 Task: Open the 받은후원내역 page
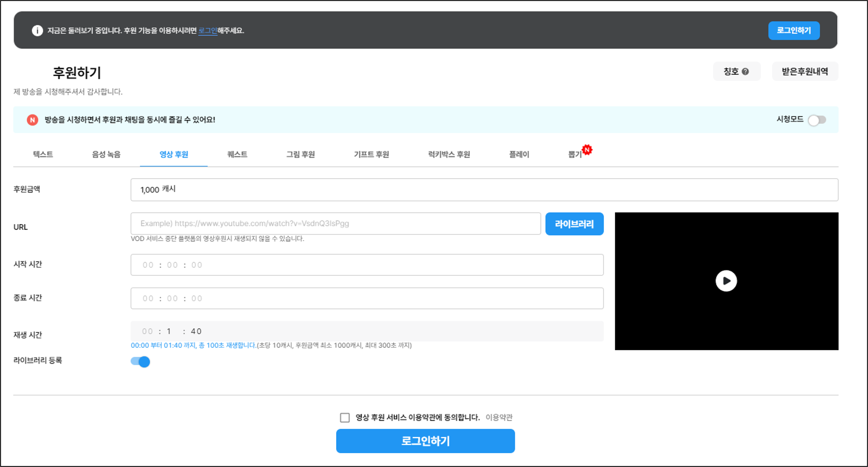click(x=805, y=72)
